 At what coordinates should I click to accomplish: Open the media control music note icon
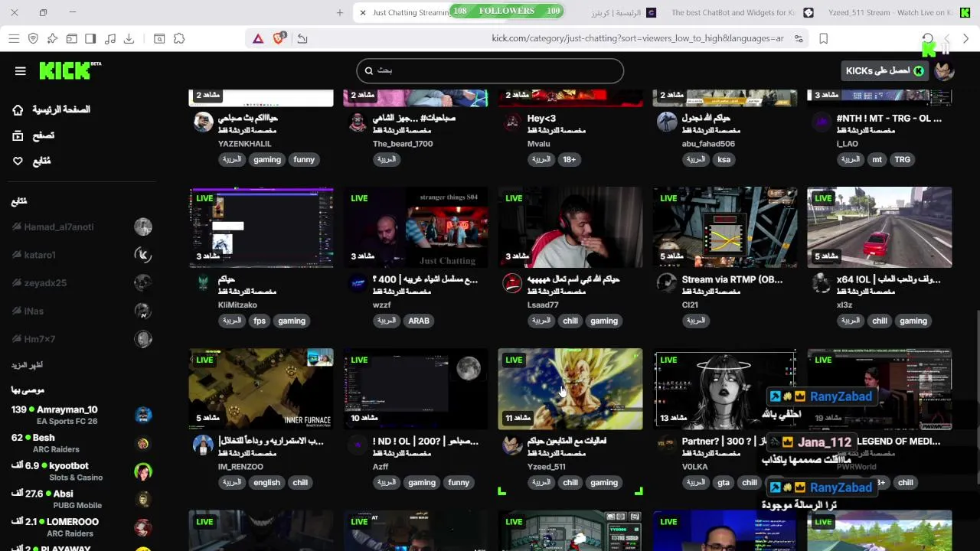tap(109, 38)
